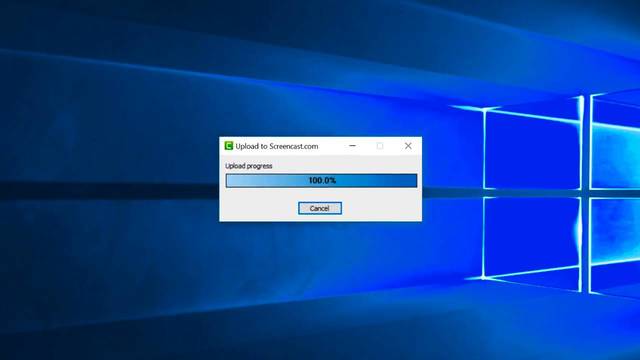The width and height of the screenshot is (640, 360).
Task: Click the green Upload dialog app icon
Action: 229,146
